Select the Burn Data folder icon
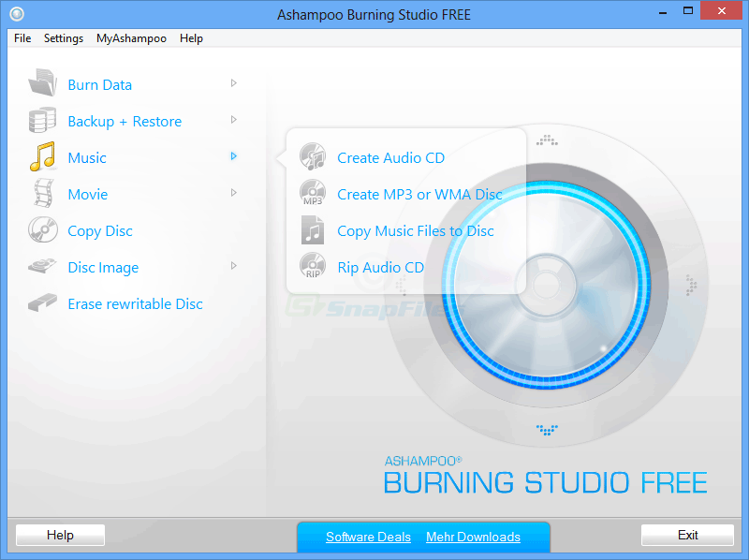 tap(42, 84)
